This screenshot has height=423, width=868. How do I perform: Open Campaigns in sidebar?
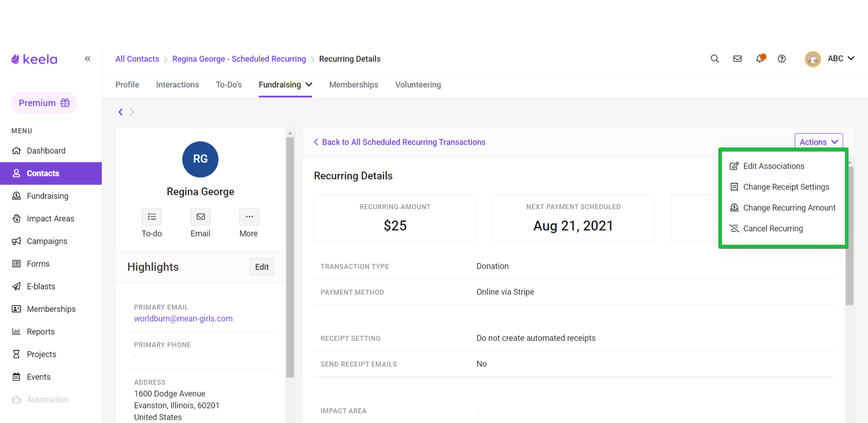(x=51, y=241)
